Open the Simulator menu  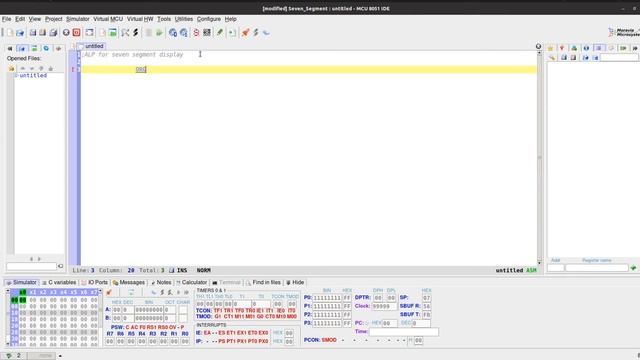(x=78, y=19)
